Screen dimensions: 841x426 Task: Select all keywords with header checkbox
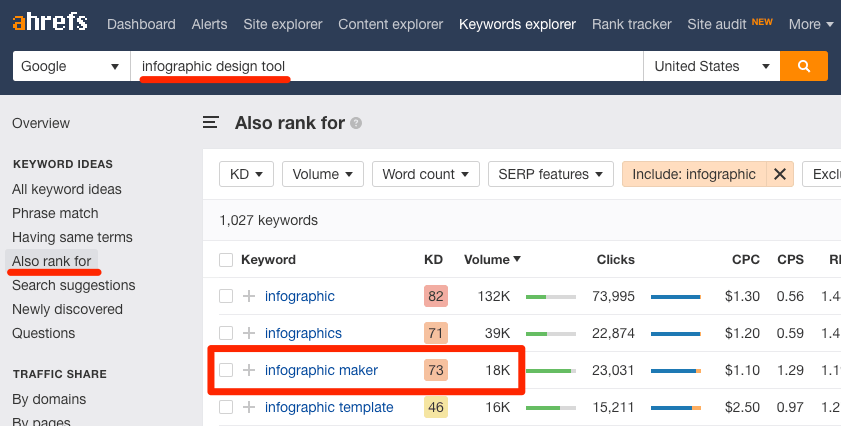point(226,260)
